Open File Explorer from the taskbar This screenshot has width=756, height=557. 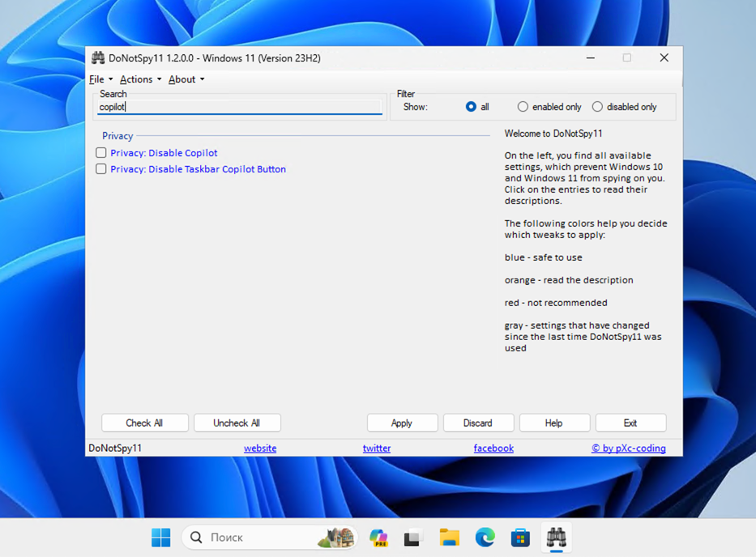[450, 538]
